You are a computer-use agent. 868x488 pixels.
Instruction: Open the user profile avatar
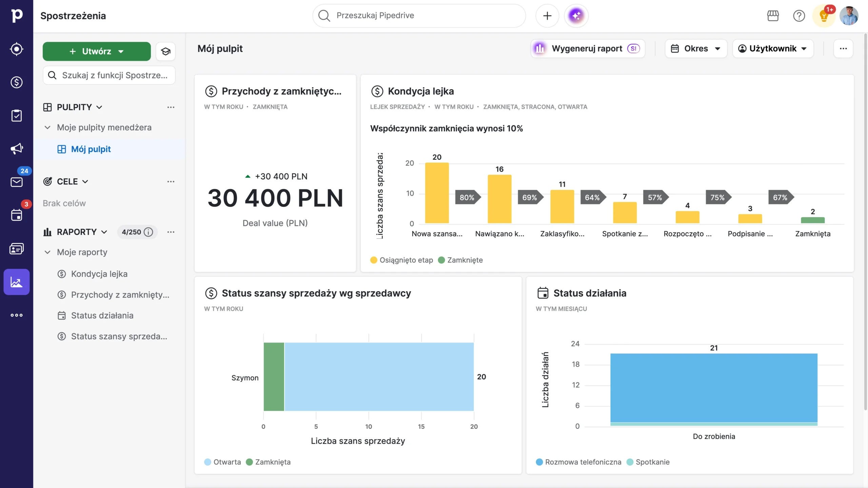click(849, 16)
